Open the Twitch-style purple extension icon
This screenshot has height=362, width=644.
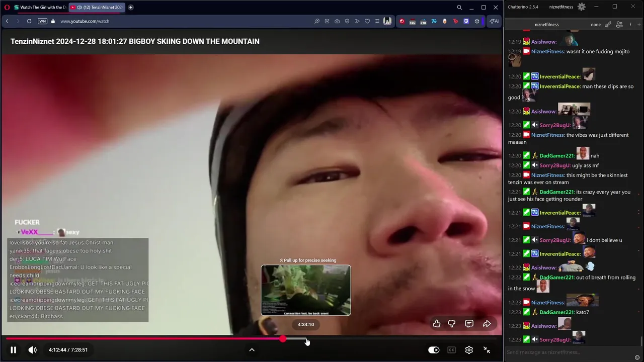(466, 21)
